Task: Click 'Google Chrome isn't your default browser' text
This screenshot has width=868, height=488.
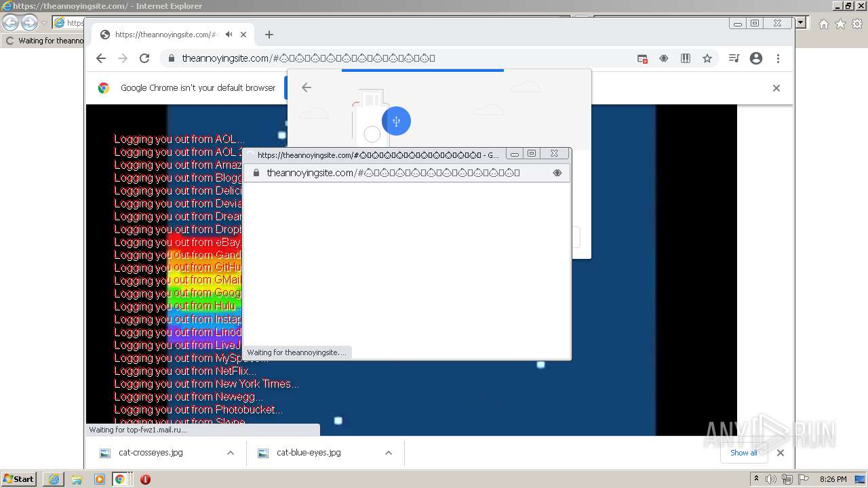Action: (198, 88)
